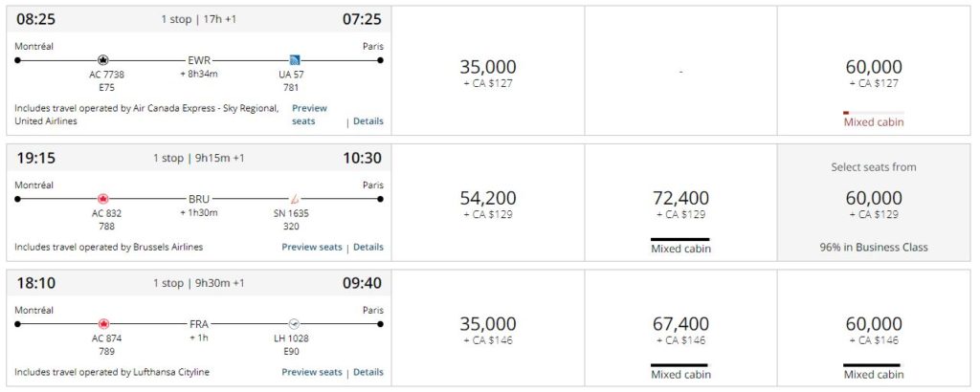Show Details for the 18:10 FRA flight
Image resolution: width=980 pixels, height=392 pixels.
click(368, 372)
